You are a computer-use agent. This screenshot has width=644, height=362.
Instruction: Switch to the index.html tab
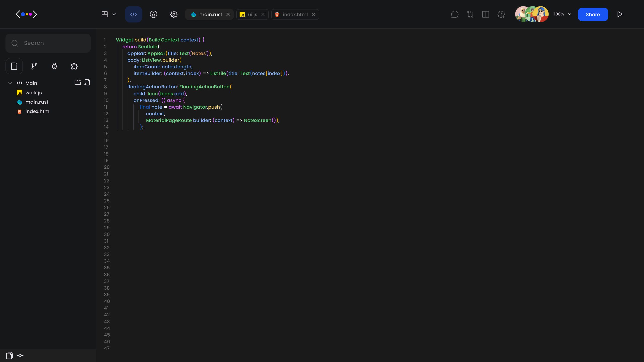tap(295, 14)
